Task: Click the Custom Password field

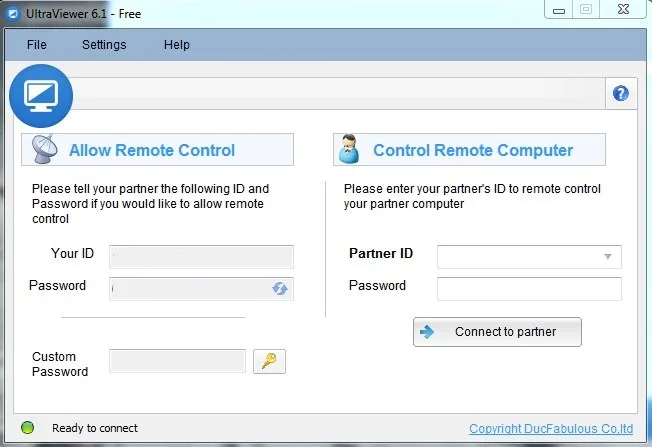Action: [x=178, y=361]
